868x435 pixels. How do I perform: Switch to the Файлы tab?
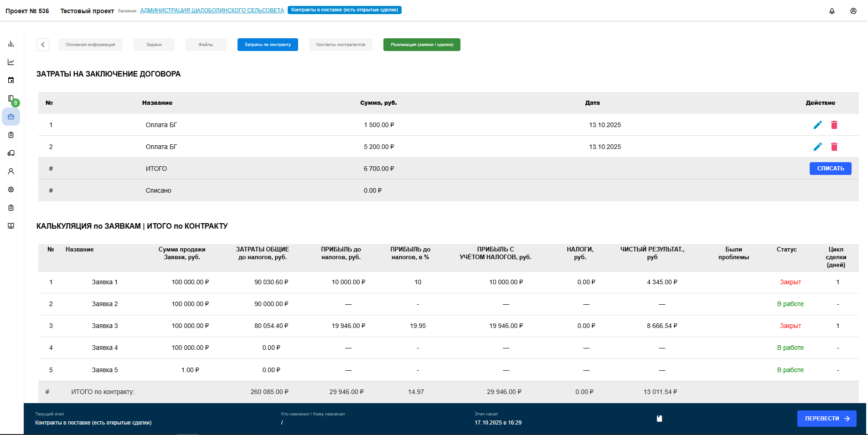click(x=206, y=45)
